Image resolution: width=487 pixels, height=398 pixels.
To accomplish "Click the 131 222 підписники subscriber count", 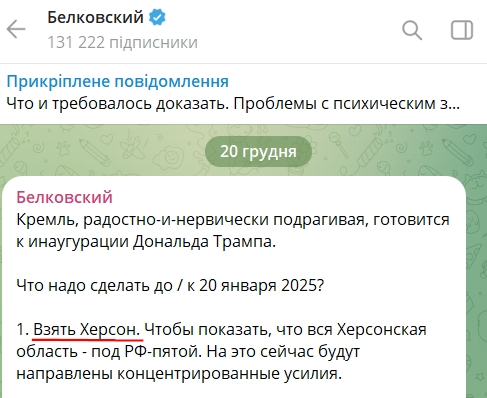I will tap(123, 43).
